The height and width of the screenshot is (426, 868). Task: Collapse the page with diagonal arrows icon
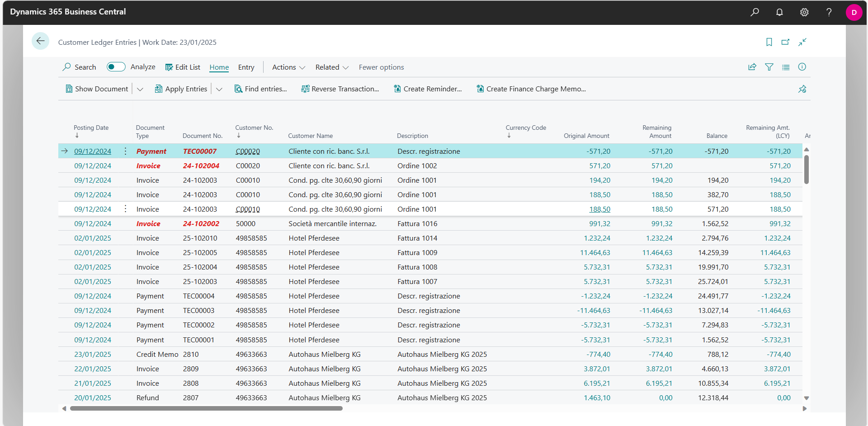[x=802, y=42]
